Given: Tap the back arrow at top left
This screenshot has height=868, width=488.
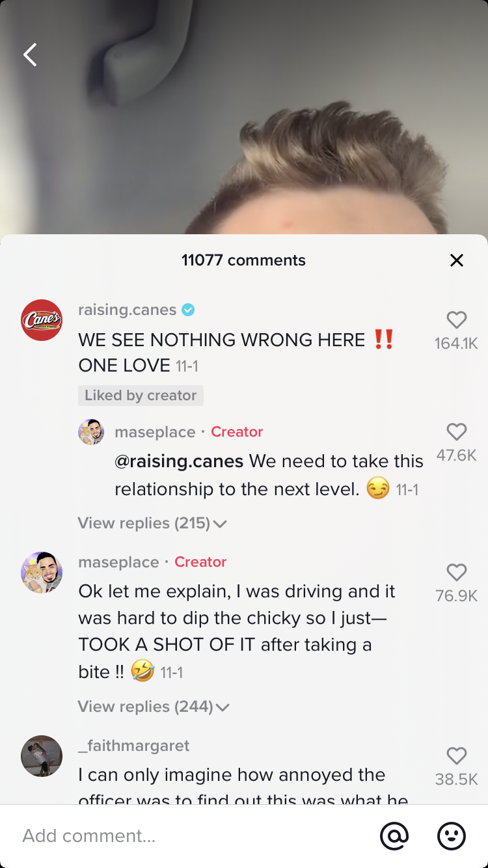Looking at the screenshot, I should tap(31, 55).
